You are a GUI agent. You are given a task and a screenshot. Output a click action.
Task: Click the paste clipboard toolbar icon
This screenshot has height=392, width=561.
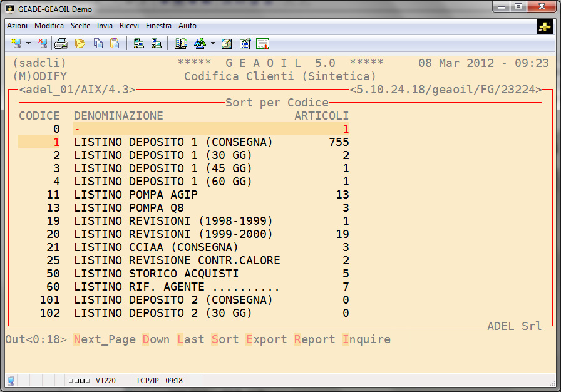115,43
